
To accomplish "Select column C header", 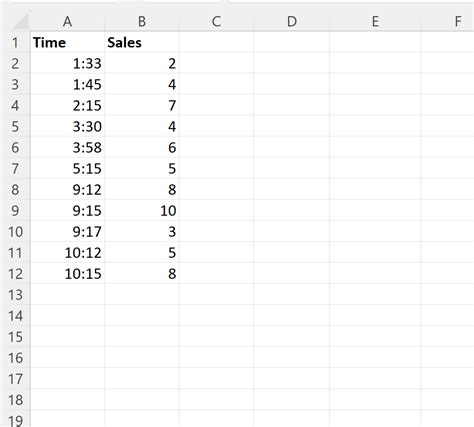I will tap(216, 21).
